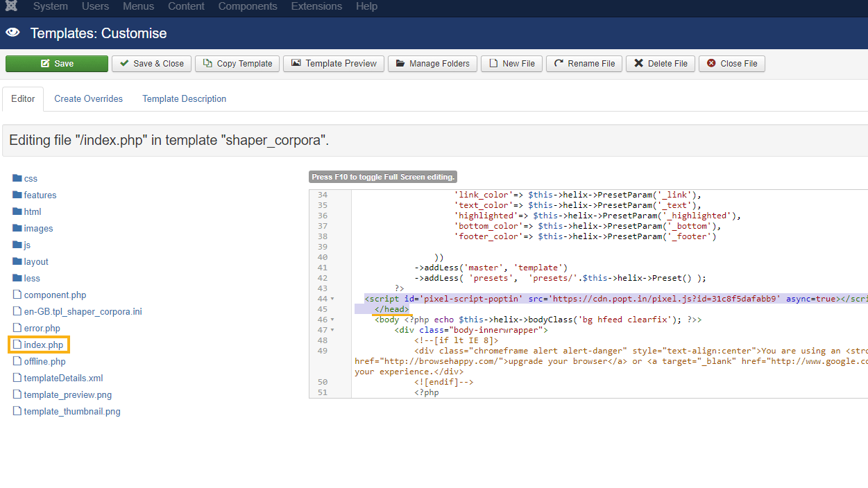Open en-GB.tpl_shaper_corpora.ini file
The width and height of the screenshot is (868, 488).
coord(83,311)
